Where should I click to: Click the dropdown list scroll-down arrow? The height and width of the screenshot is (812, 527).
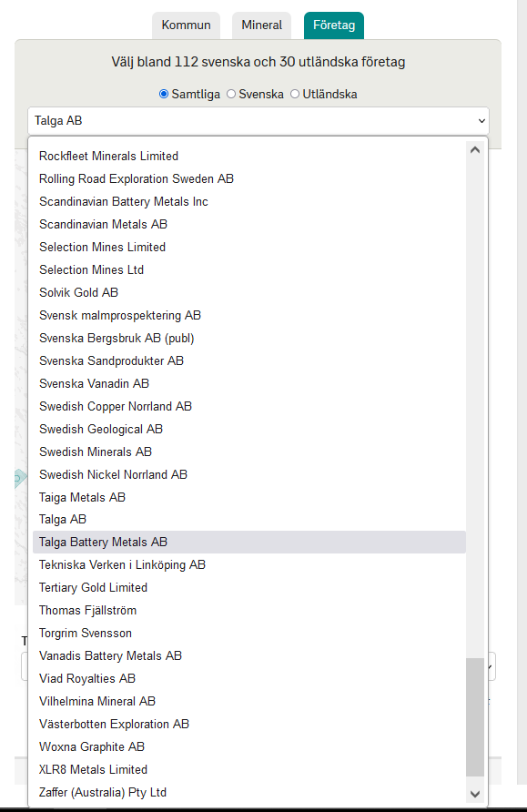pos(475,794)
